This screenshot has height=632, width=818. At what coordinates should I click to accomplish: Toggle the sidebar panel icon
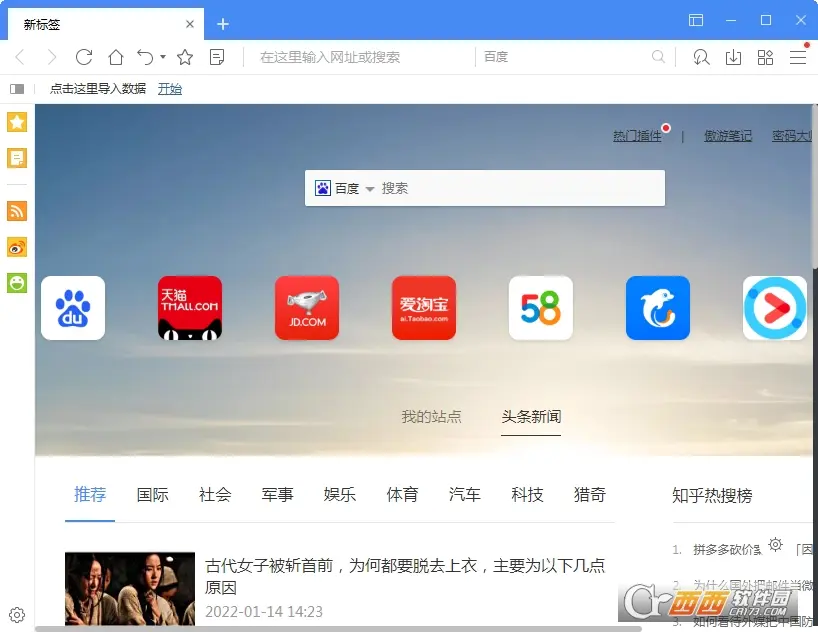click(17, 89)
